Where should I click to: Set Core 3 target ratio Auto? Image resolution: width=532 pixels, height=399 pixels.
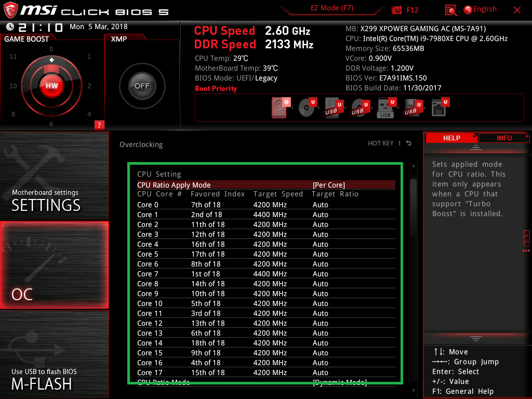(320, 234)
